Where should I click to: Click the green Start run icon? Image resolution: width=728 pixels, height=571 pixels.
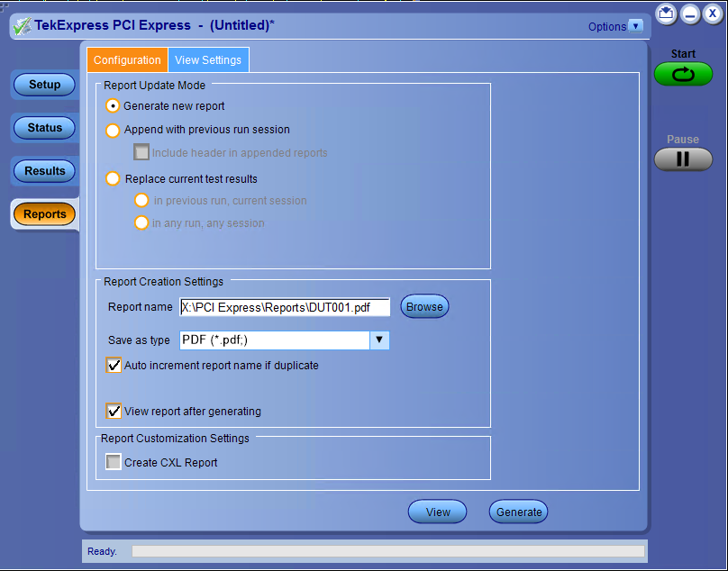(683, 74)
